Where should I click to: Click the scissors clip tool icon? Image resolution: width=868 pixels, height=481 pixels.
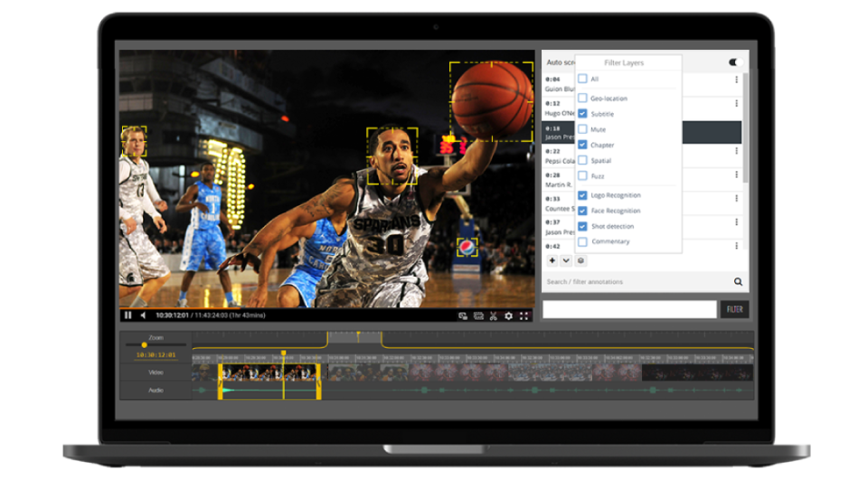click(494, 316)
